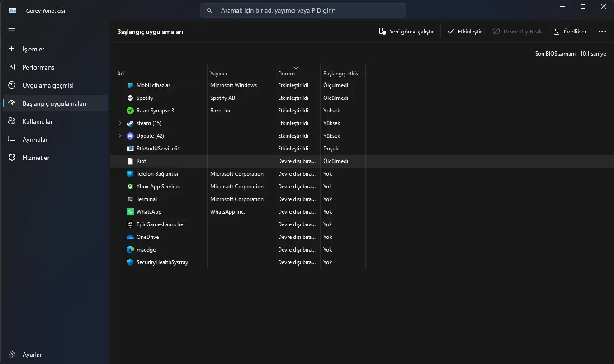Viewport: 614px width, 364px height.
Task: Click the Etkinleştir button
Action: (464, 32)
